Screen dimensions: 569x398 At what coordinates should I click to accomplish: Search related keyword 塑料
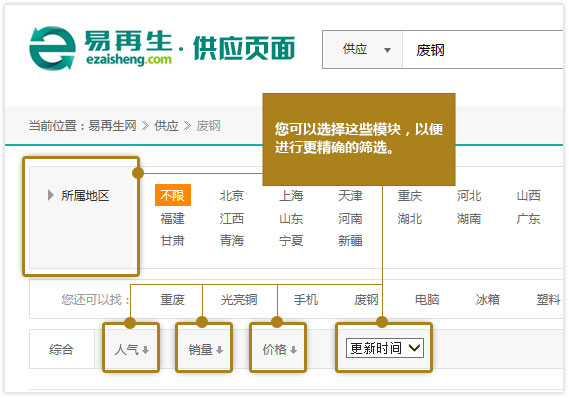548,300
